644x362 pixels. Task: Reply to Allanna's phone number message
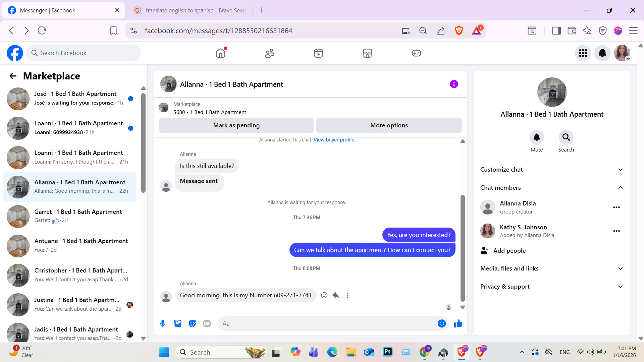(336, 295)
